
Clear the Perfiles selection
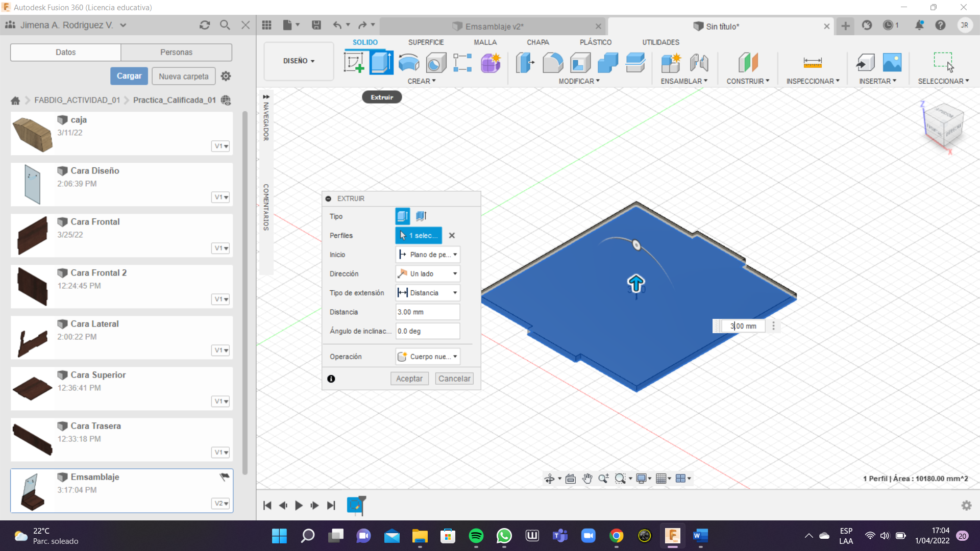click(x=452, y=236)
